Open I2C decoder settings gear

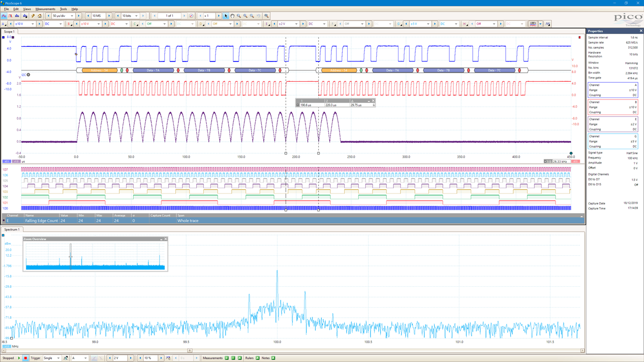pos(28,75)
